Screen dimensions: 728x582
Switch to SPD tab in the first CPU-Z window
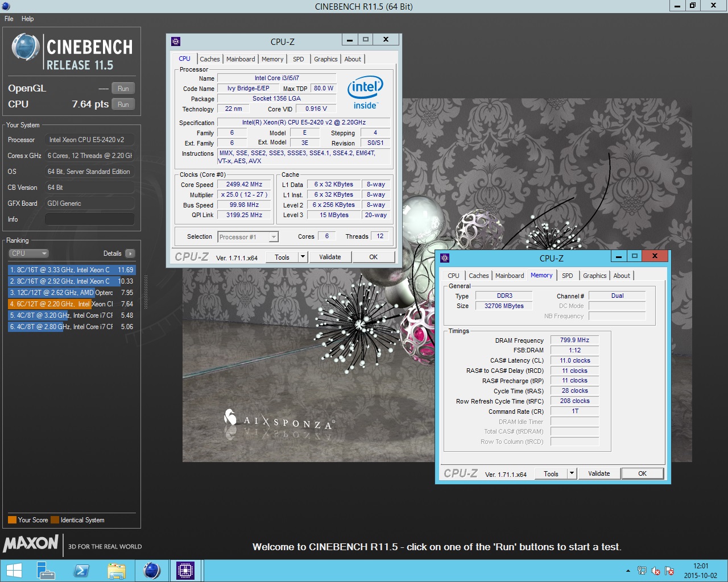point(299,59)
